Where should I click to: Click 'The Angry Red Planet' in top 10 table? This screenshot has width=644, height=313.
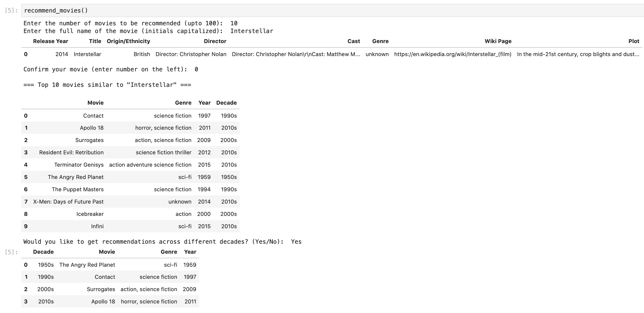(x=75, y=177)
